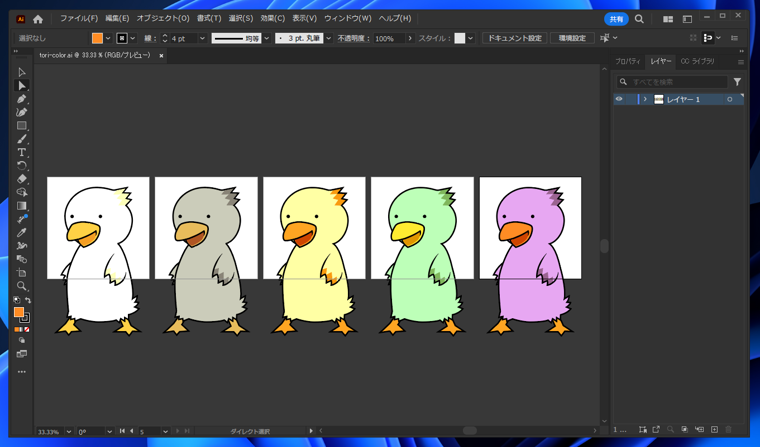Switch to the プロパティ tab
Screen dimensions: 760x447
[x=628, y=61]
